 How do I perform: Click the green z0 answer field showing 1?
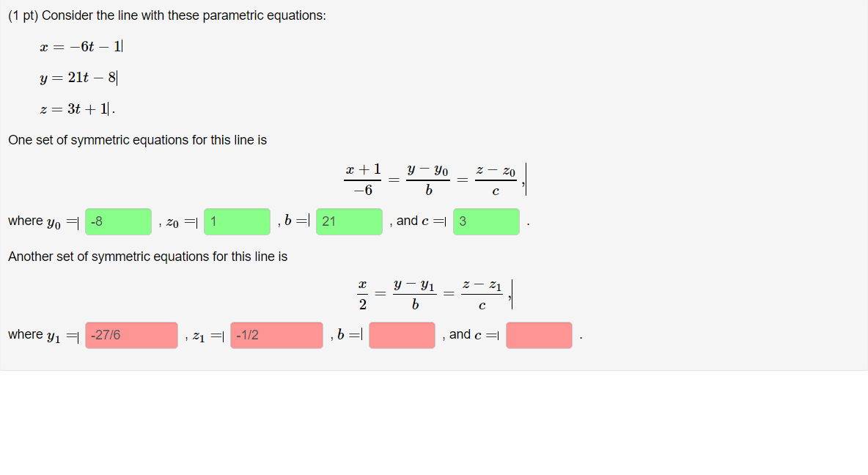pos(236,221)
